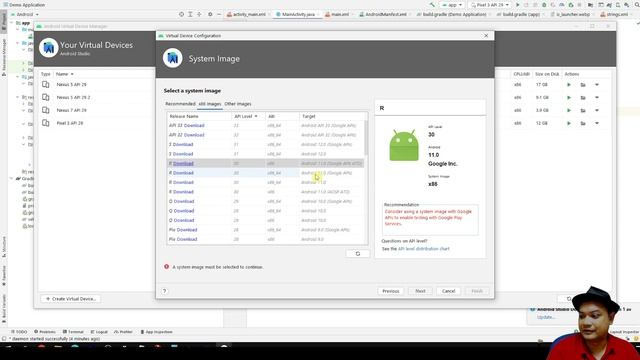Viewport: 640px width, 360px height.
Task: Switch to the x86 Images tab
Action: pyautogui.click(x=210, y=104)
